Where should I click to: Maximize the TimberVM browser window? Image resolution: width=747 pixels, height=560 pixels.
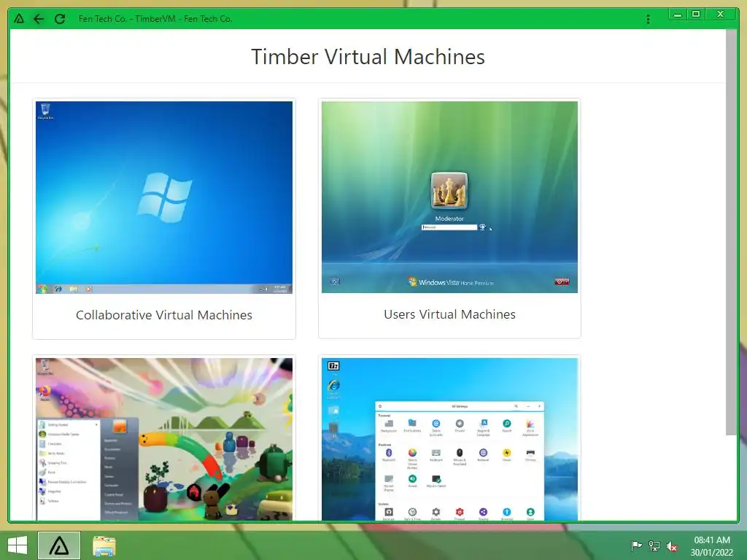tap(695, 15)
